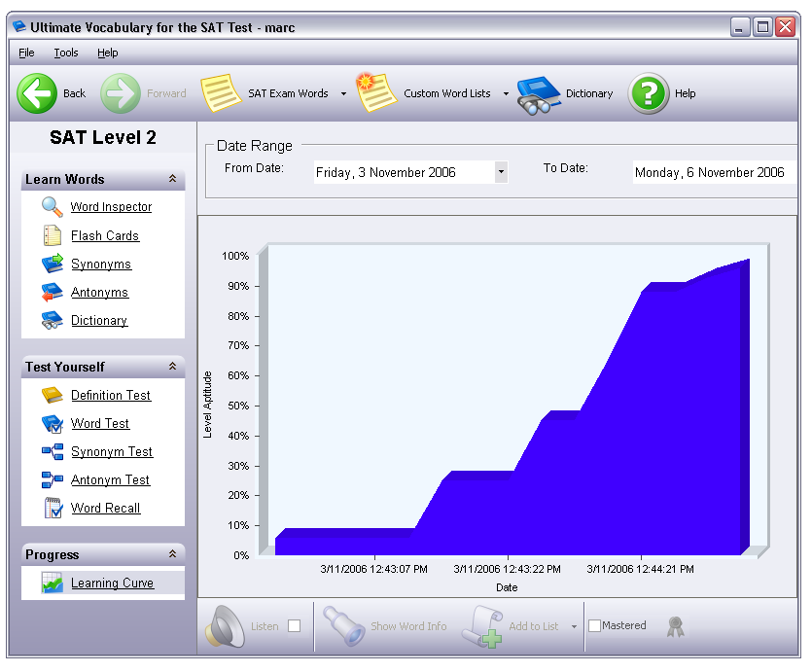
Task: Click the Back toolbar label
Action: [75, 93]
